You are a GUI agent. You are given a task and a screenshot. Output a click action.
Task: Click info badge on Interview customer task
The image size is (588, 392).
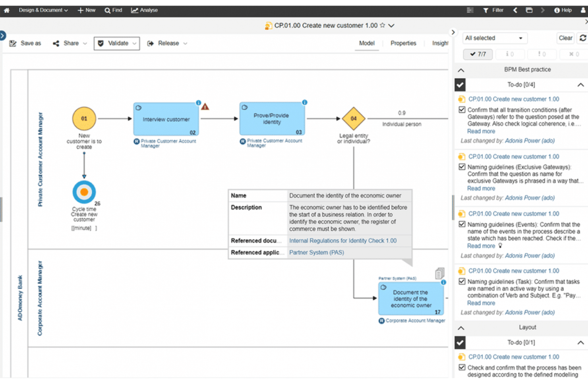198,103
